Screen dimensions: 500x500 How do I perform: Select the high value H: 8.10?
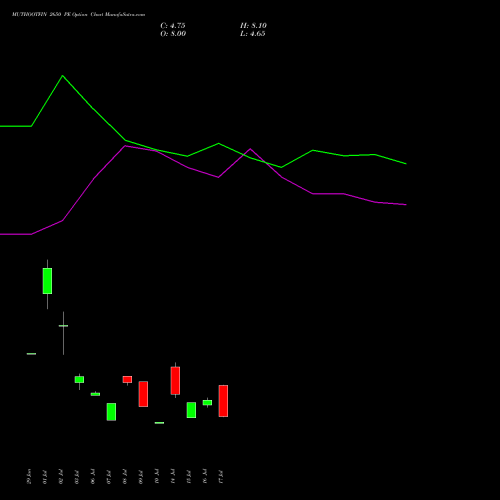253,26
